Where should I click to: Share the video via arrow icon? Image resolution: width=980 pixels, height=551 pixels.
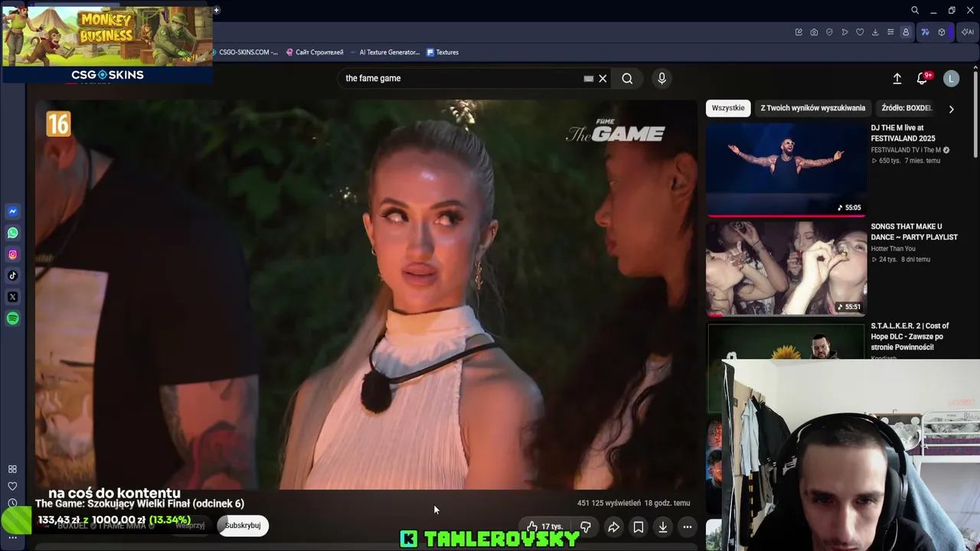(613, 527)
